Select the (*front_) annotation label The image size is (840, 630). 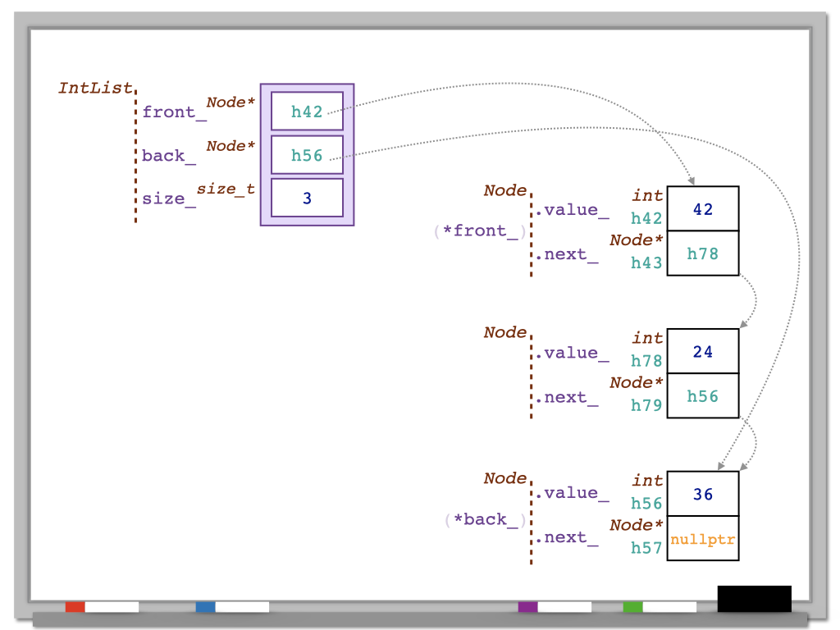pyautogui.click(x=481, y=231)
